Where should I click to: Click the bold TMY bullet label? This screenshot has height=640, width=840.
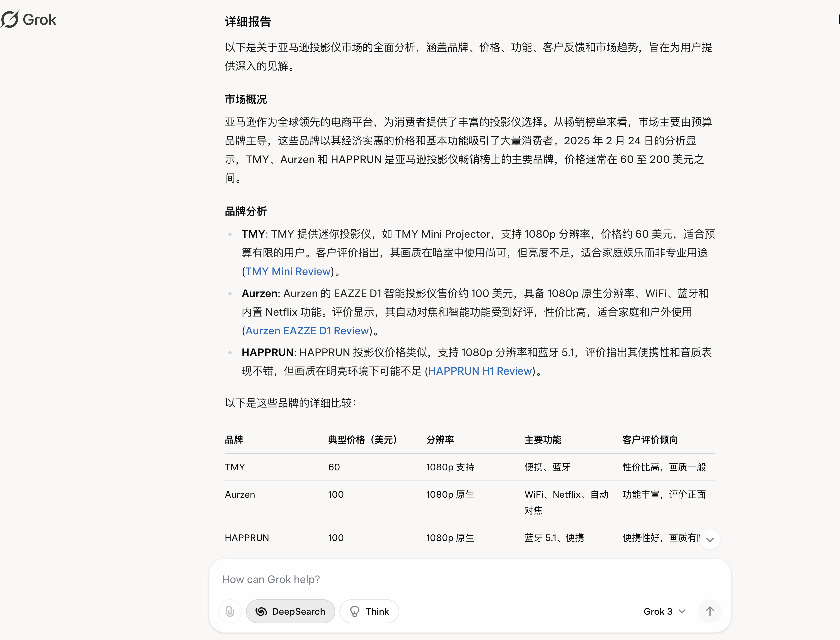click(253, 234)
